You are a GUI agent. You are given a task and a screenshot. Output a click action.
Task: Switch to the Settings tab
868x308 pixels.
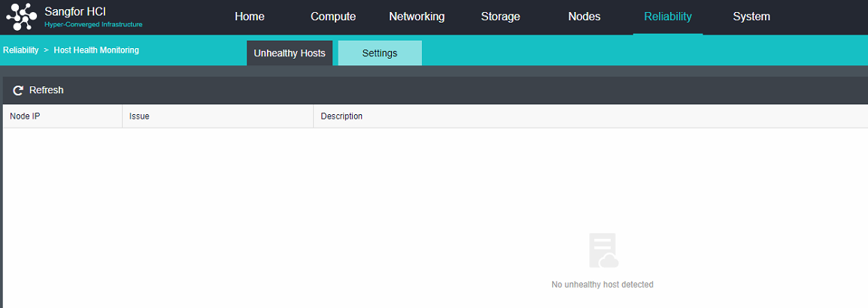[380, 53]
